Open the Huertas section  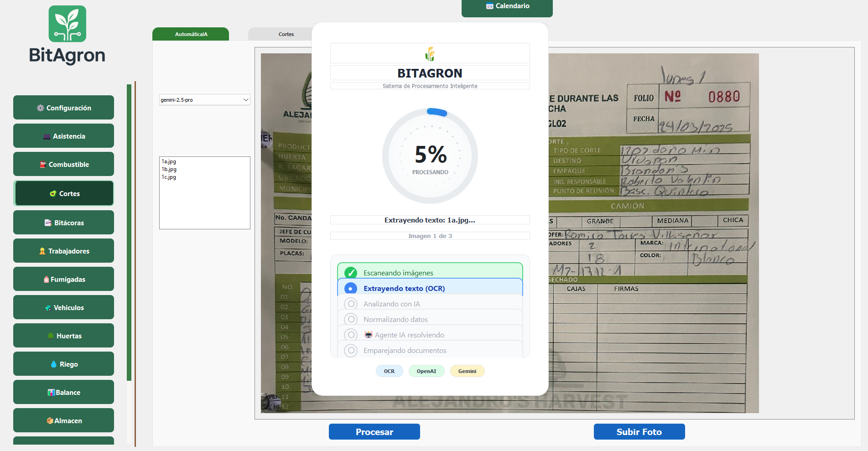coord(64,336)
